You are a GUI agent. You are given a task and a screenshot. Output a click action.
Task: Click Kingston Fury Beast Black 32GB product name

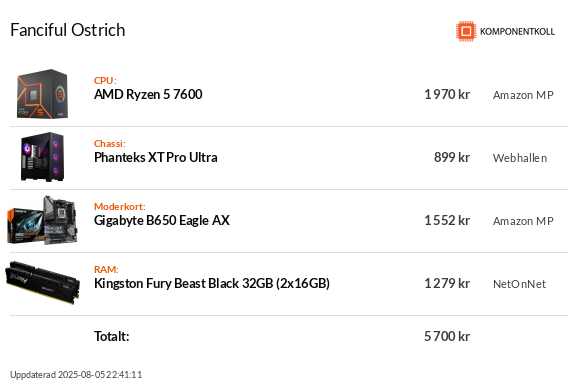point(212,283)
